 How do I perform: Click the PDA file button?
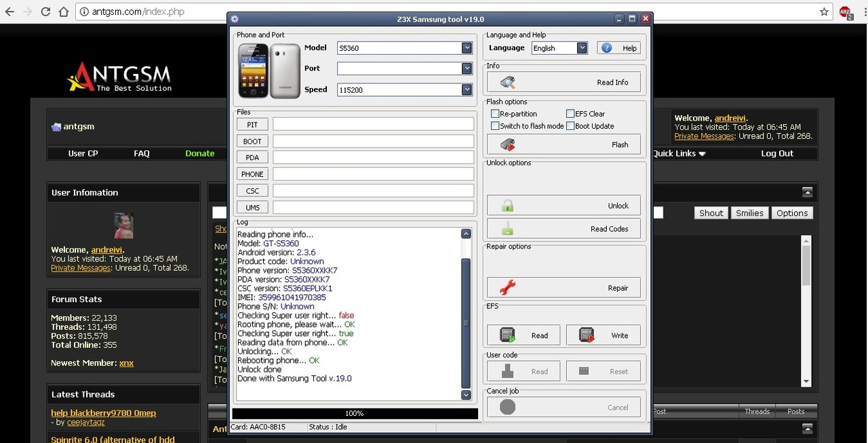tap(252, 158)
